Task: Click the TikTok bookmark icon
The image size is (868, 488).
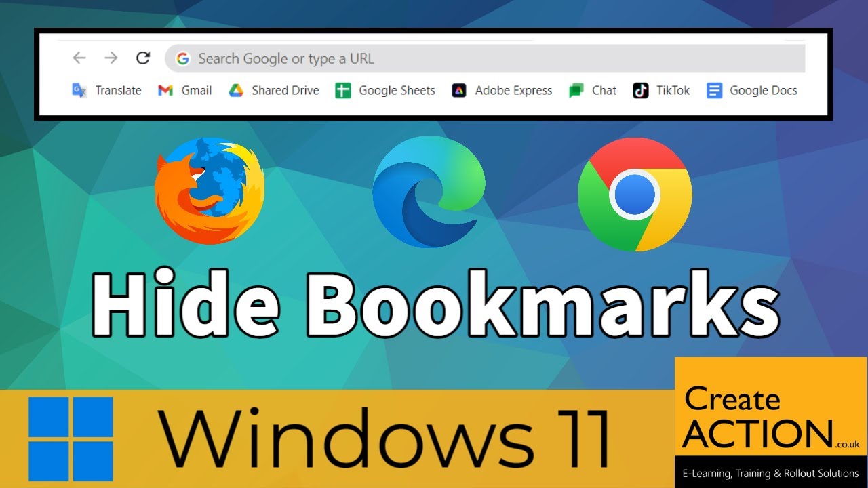Action: 641,91
